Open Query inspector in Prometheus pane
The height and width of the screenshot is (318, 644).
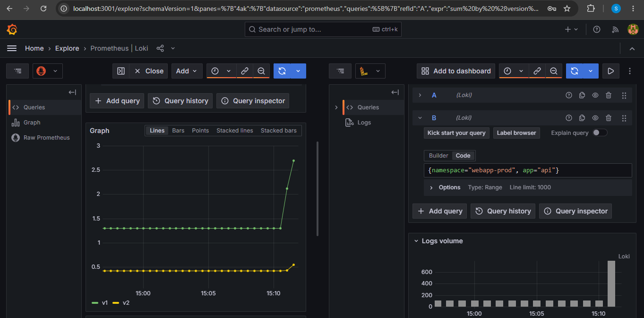[x=253, y=101]
